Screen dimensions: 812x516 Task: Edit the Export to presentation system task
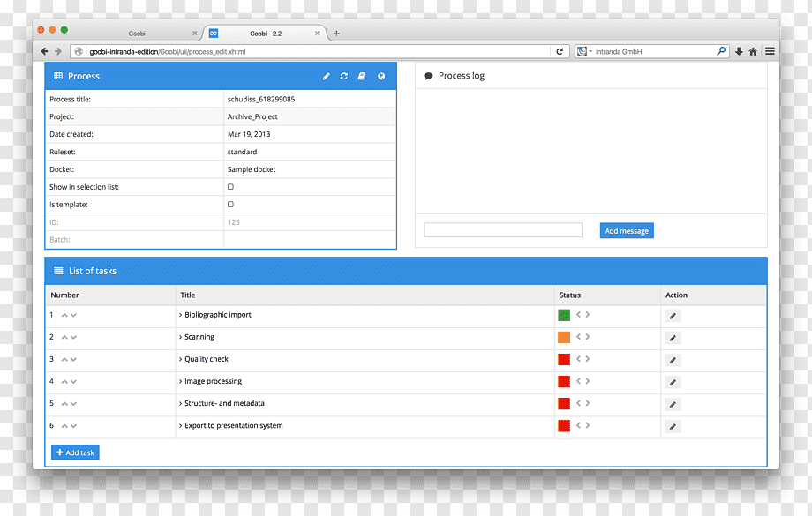click(673, 426)
